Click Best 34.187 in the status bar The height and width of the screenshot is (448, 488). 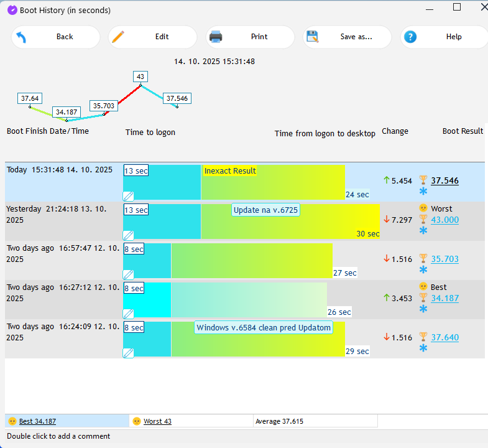37,421
